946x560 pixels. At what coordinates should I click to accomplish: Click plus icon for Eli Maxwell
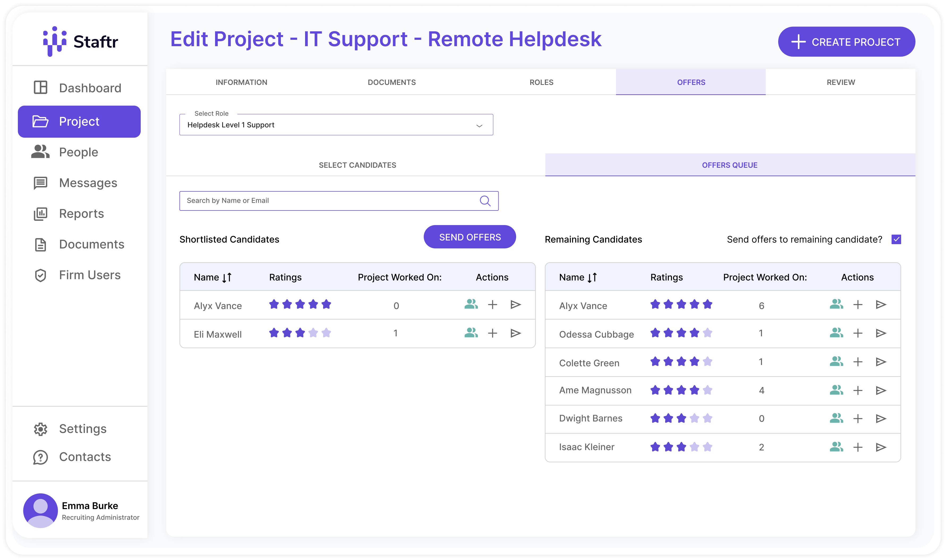(492, 333)
